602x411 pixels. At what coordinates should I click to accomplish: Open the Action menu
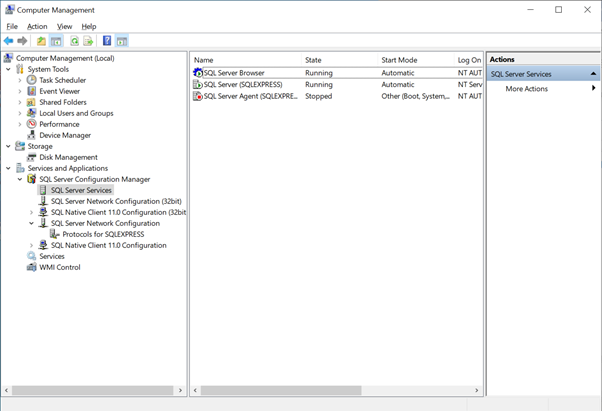click(x=37, y=26)
